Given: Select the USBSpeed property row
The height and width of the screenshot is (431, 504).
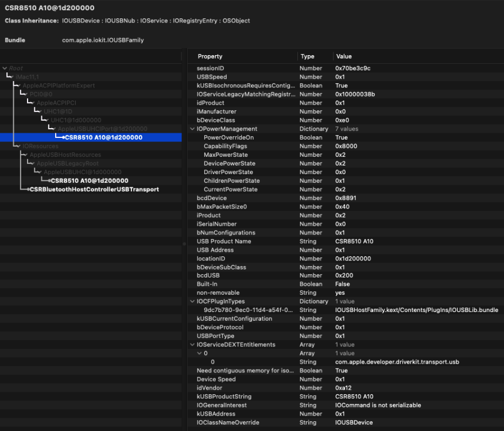Looking at the screenshot, I should 346,77.
